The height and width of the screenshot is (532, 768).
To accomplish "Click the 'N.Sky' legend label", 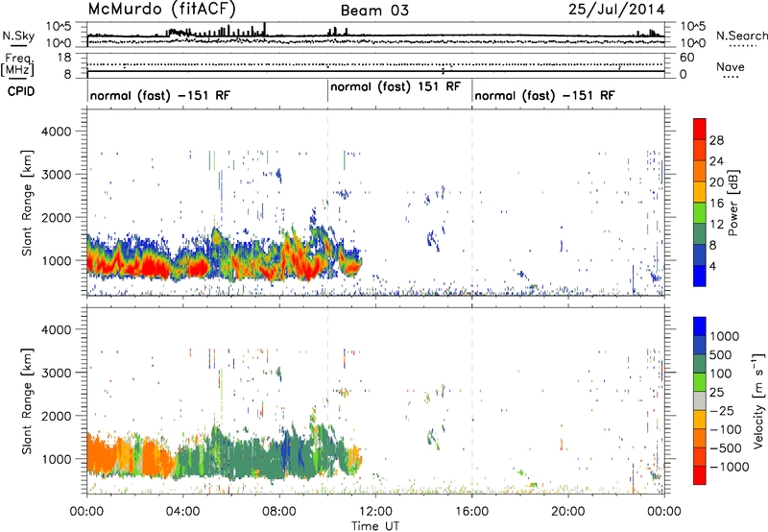I will pyautogui.click(x=18, y=36).
